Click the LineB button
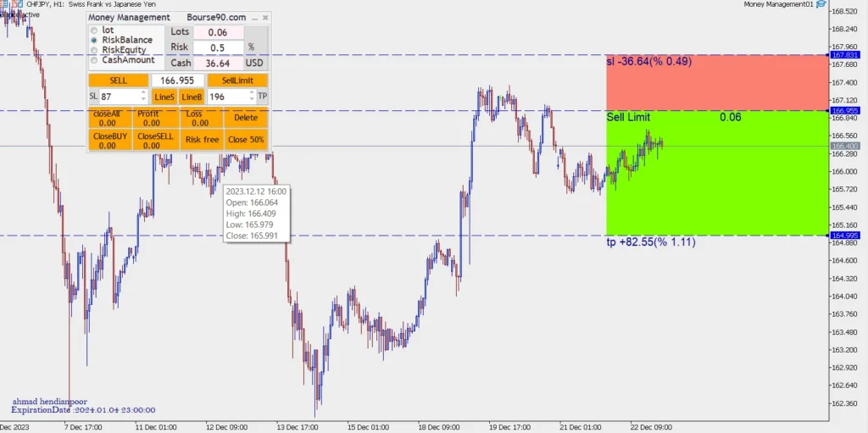Image resolution: width=868 pixels, height=433 pixels. click(x=192, y=97)
